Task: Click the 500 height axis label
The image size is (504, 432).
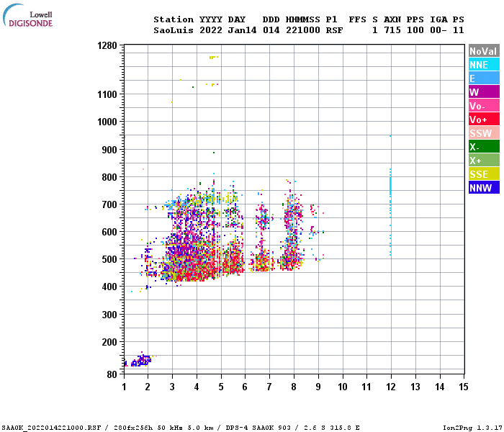Action: [109, 259]
